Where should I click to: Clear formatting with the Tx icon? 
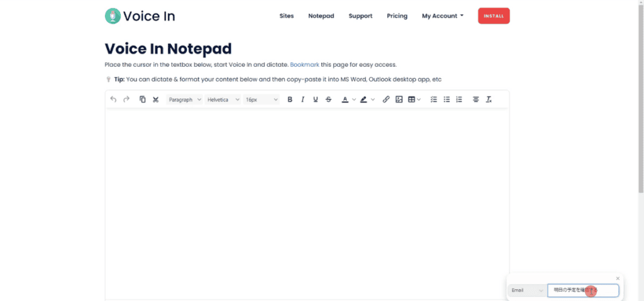[x=488, y=99]
